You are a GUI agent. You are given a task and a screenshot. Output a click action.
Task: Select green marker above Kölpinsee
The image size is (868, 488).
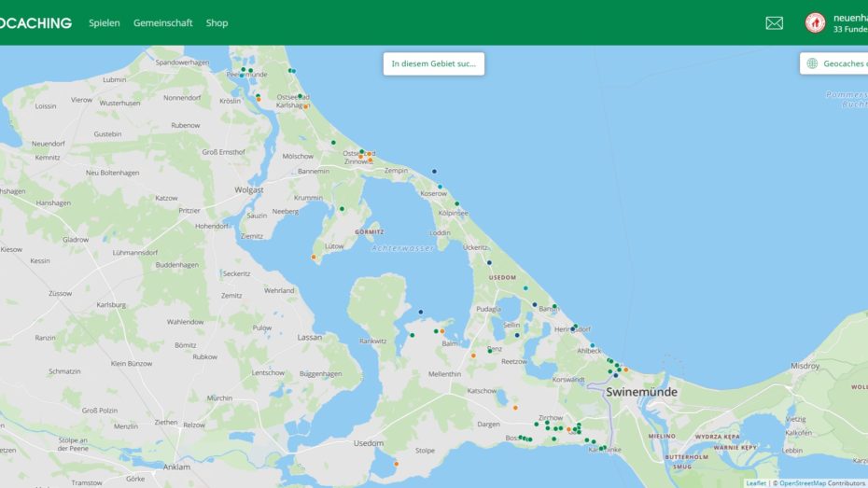tap(457, 203)
